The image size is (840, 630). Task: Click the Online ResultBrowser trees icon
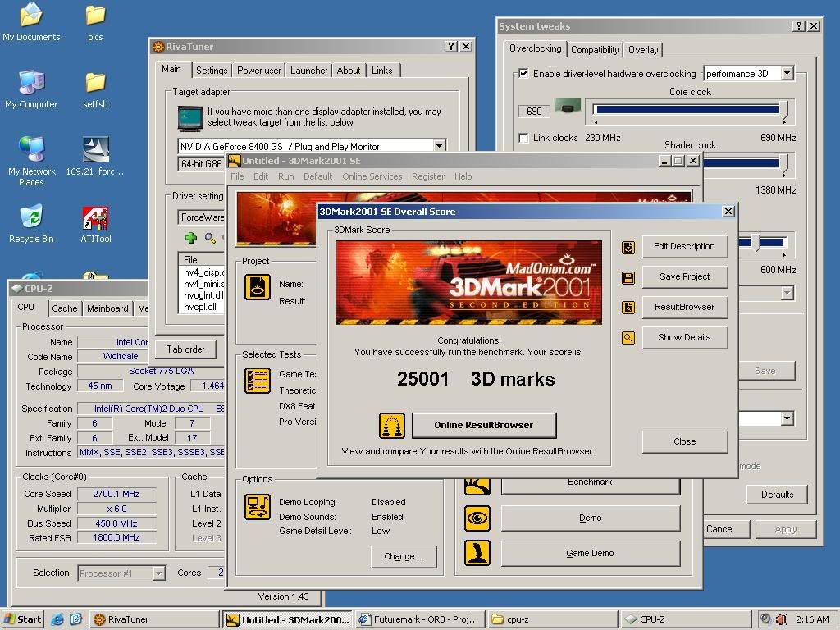pos(392,426)
